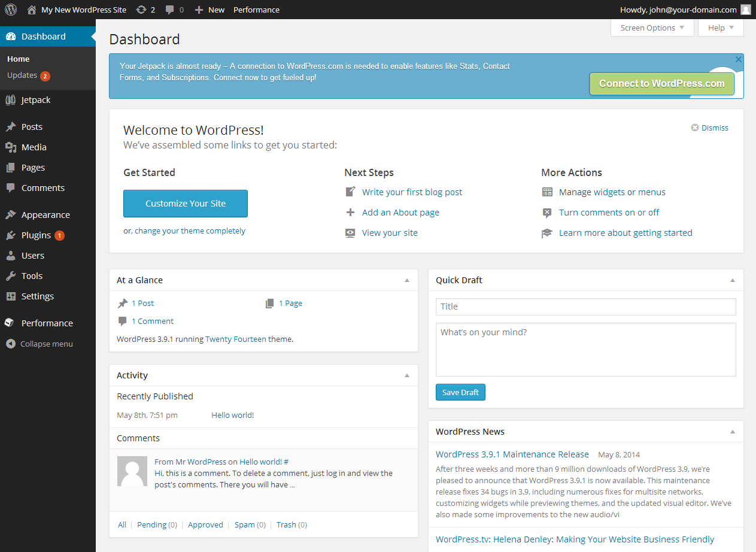Click the user avatar in admin bar
The image size is (756, 552).
point(745,10)
